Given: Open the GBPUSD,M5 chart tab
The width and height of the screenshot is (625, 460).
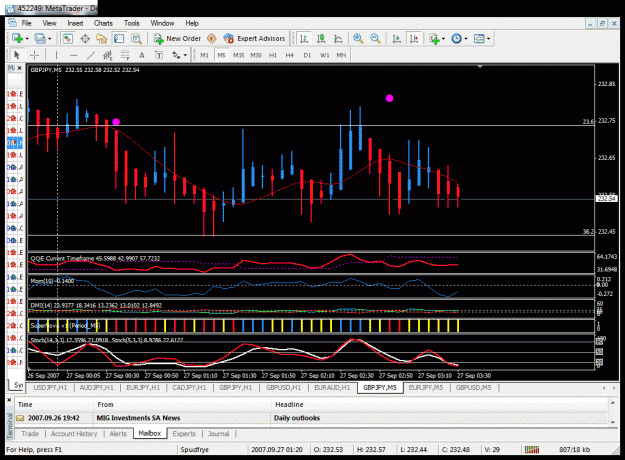Looking at the screenshot, I should [474, 387].
